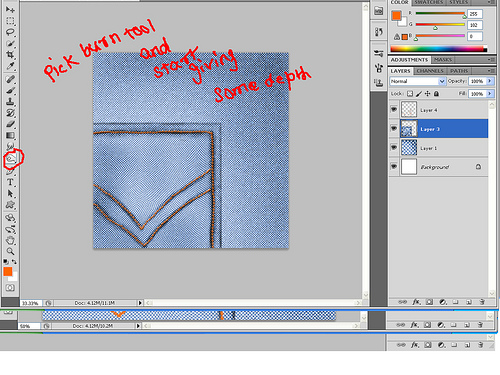This screenshot has height=375, width=500.
Task: Select the Quick Selection tool
Action: click(x=10, y=43)
